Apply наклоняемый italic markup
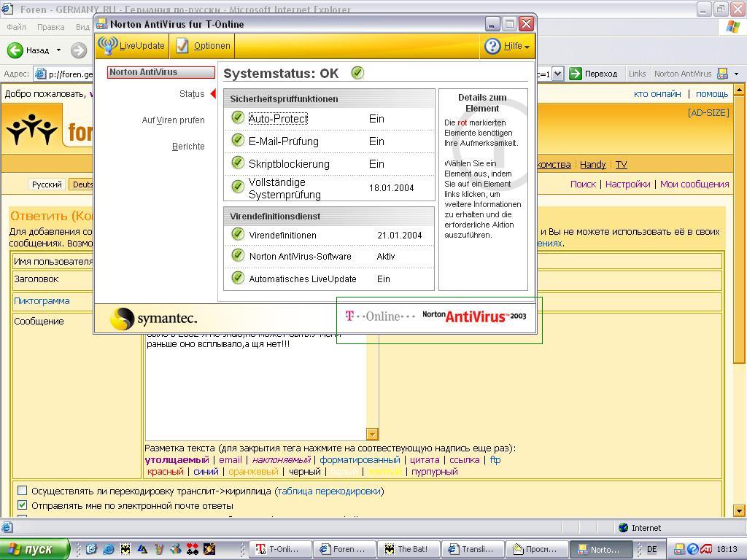 [x=281, y=460]
